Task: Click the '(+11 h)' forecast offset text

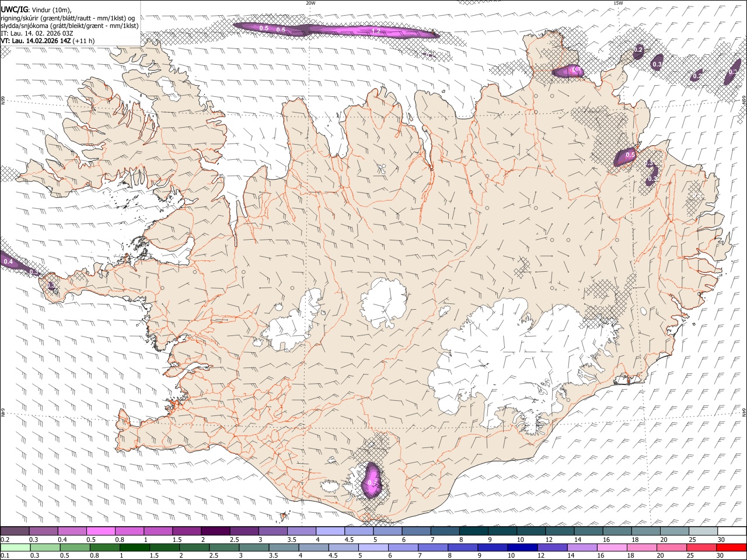Action: [x=85, y=41]
